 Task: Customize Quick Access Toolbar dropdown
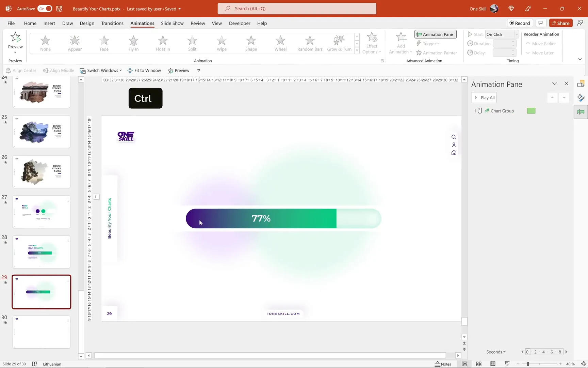click(x=199, y=71)
